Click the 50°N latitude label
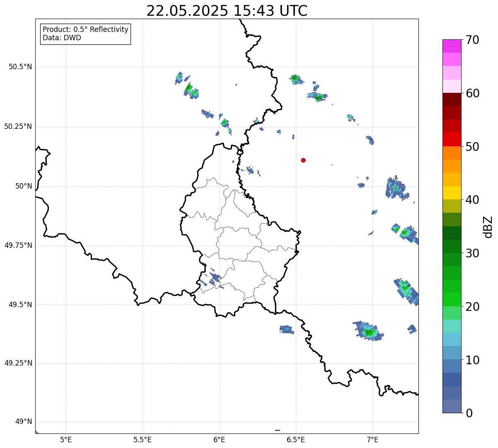This screenshot has width=498, height=448. click(24, 186)
